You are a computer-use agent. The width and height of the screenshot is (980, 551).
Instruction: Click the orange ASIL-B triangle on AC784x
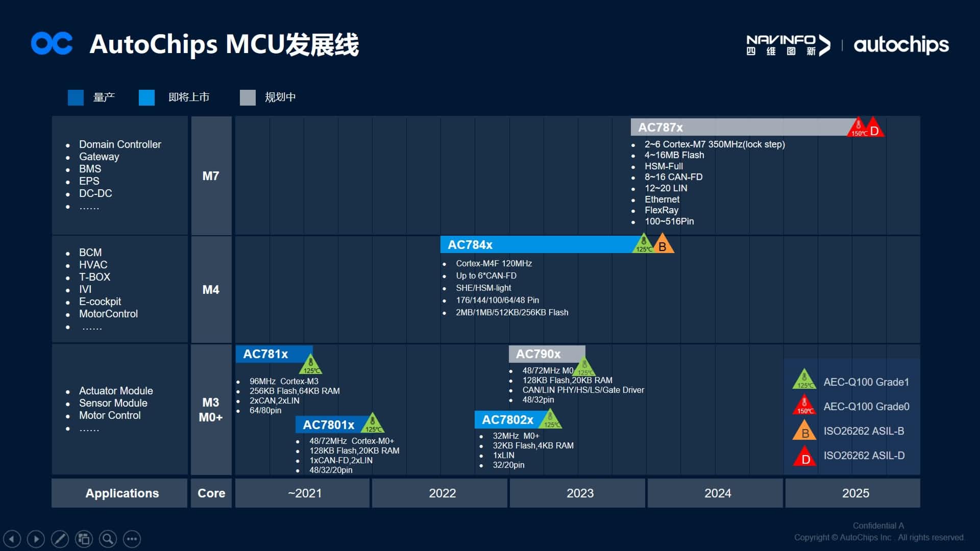point(663,245)
